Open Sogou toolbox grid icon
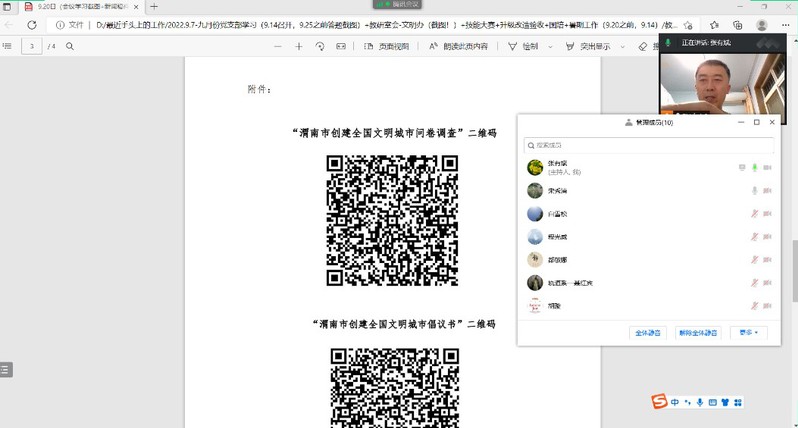The height and width of the screenshot is (428, 798). coord(737,402)
